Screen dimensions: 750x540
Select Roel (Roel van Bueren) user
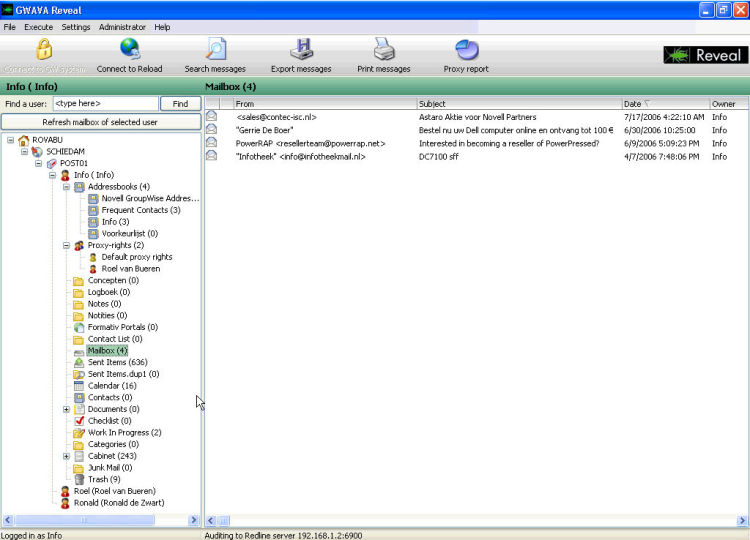114,491
